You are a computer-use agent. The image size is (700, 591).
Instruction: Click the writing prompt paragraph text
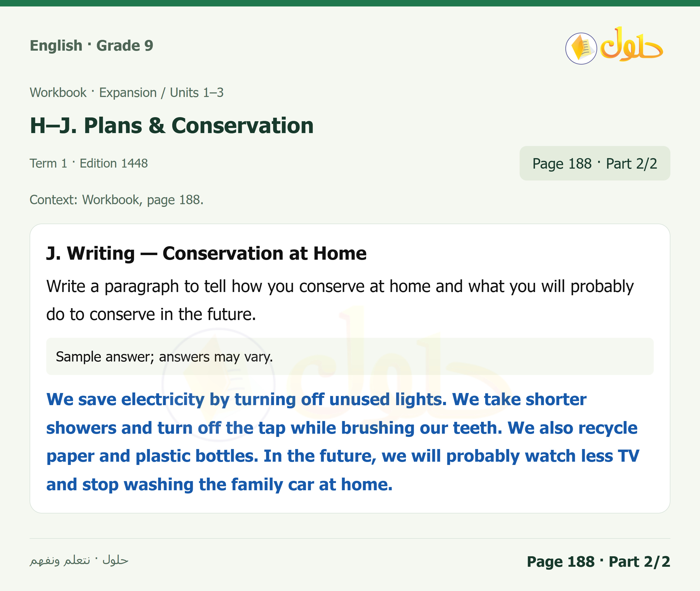coord(340,300)
